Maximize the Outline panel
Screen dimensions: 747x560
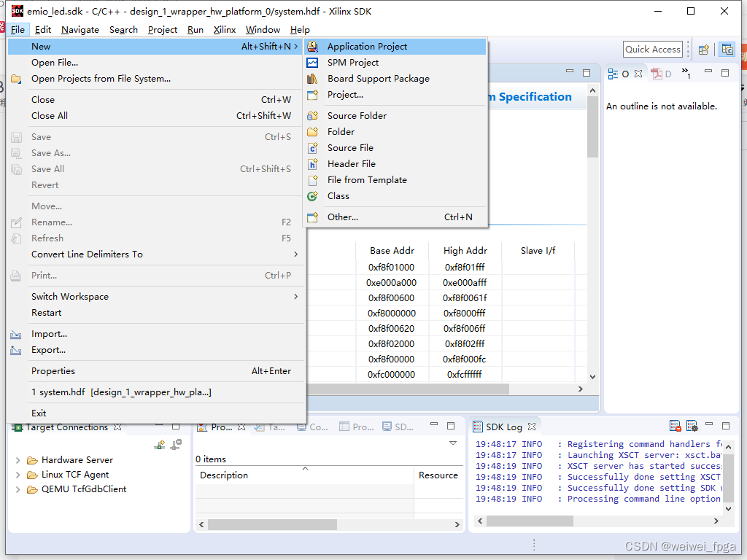click(725, 73)
